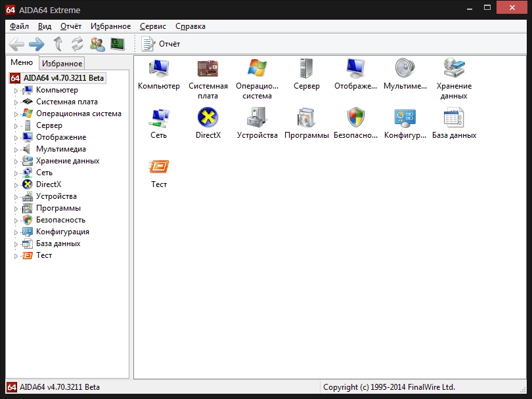The image size is (532, 399).
Task: Expand the Сервер tree node arrow
Action: point(16,126)
